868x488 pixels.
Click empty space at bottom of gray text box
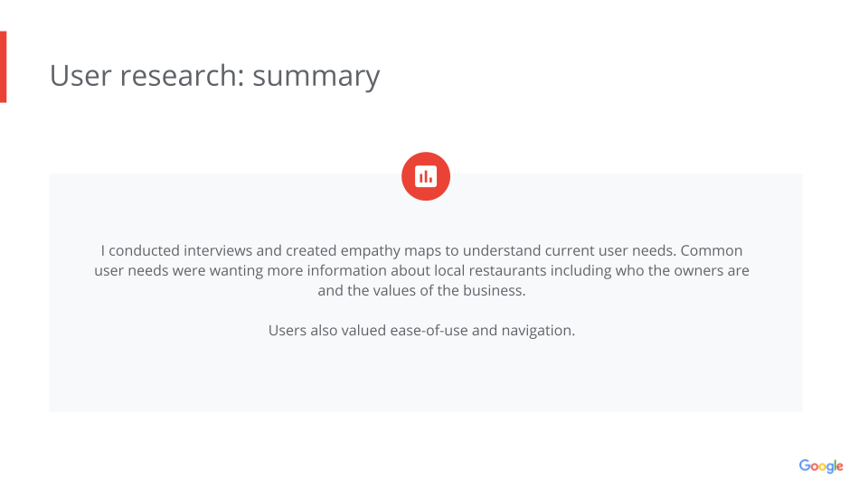coord(425,384)
